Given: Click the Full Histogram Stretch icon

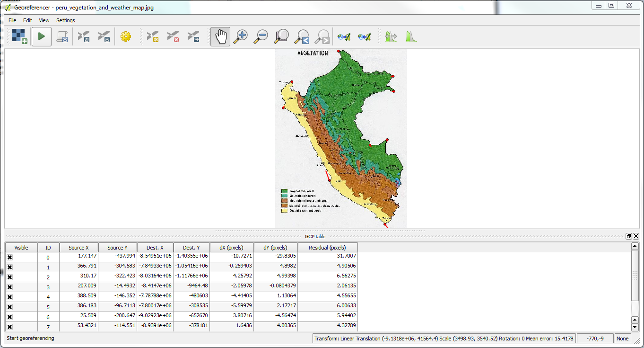Looking at the screenshot, I should 411,36.
